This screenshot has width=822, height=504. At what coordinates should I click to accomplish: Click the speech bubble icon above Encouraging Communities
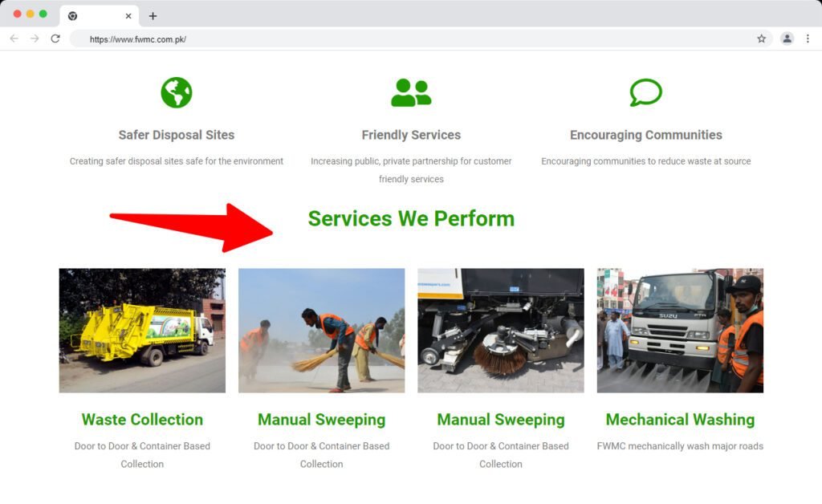646,93
